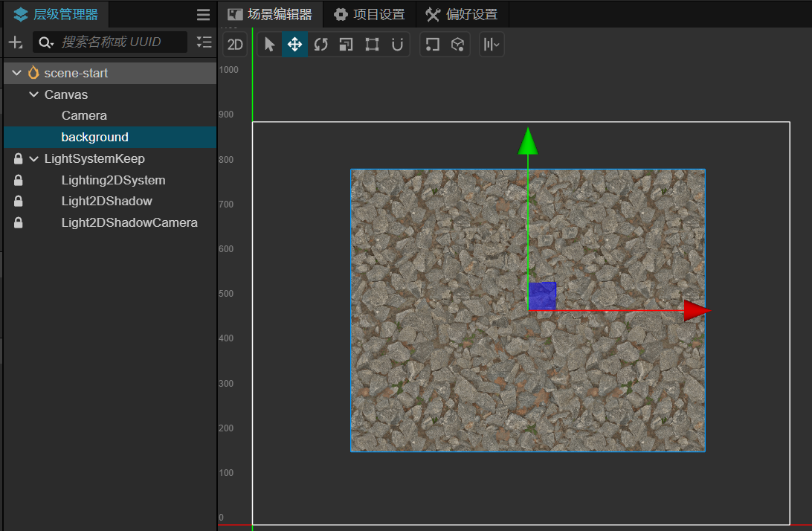Collapse the Canvas node
Viewport: 812px width, 531px height.
point(33,94)
